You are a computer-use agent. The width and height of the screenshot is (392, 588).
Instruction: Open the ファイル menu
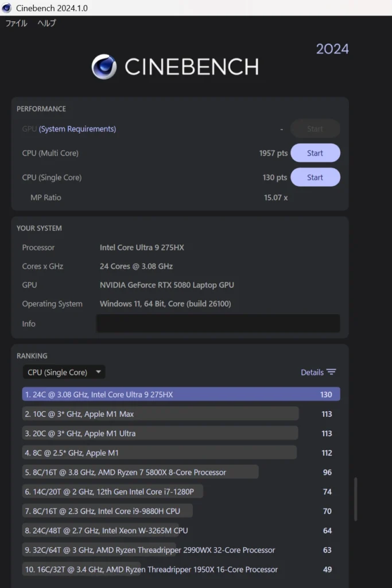[x=16, y=24]
